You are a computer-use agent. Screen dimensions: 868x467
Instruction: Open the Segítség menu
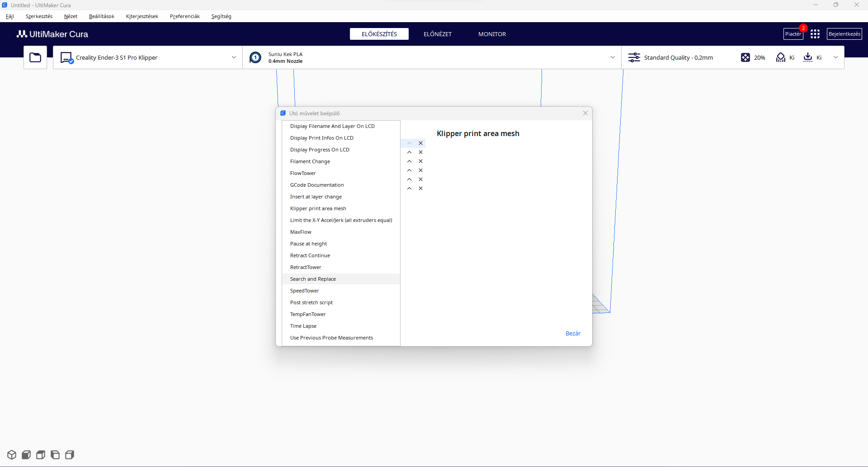pyautogui.click(x=222, y=16)
